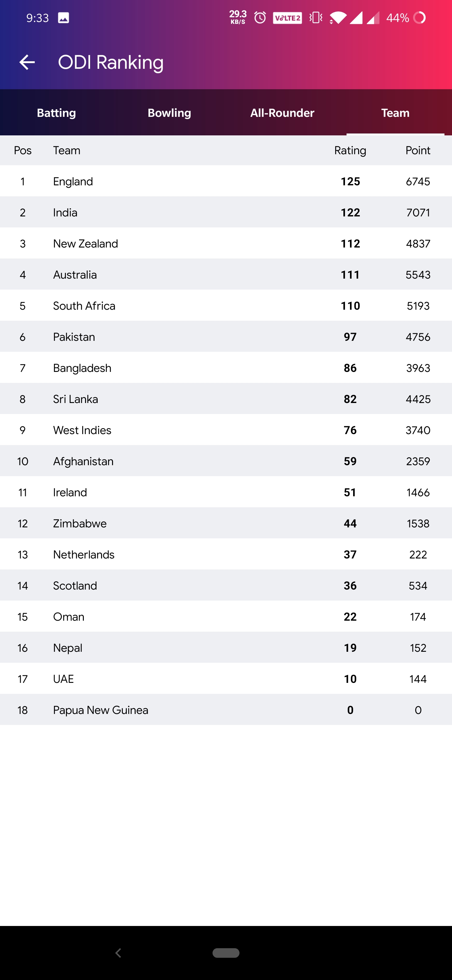Open the All-Rounder tab
Image resolution: width=452 pixels, height=980 pixels.
[x=282, y=113]
